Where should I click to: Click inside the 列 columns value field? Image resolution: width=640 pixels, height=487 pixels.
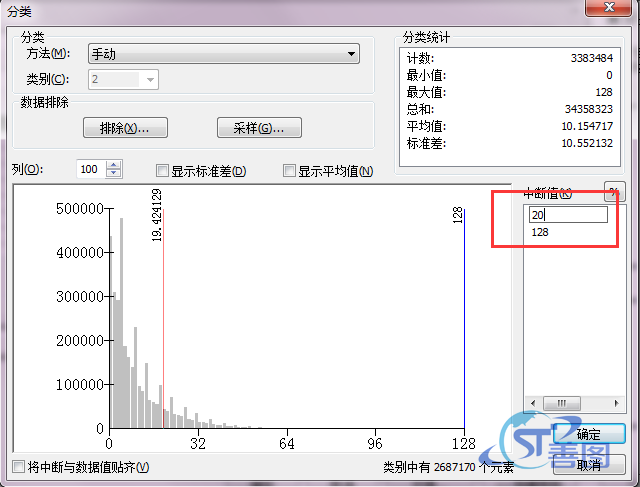(x=91, y=169)
